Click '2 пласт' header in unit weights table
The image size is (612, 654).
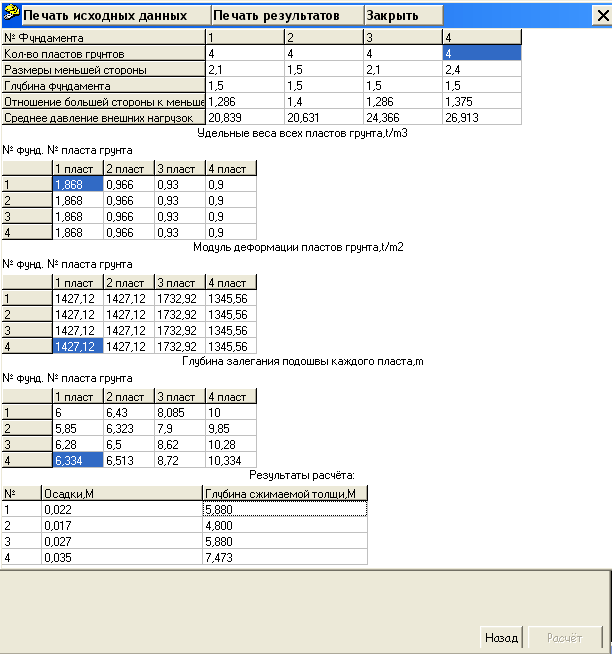click(x=129, y=169)
